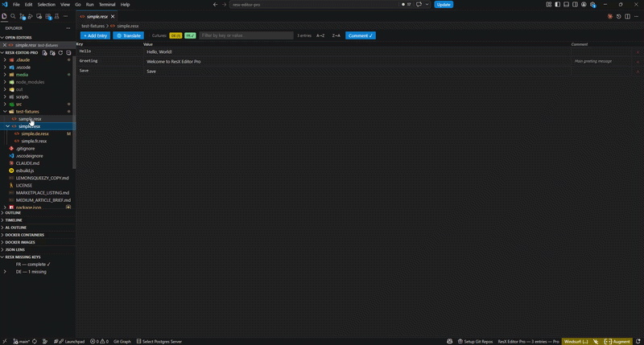
Task: Open the Search view icon
Action: (13, 16)
